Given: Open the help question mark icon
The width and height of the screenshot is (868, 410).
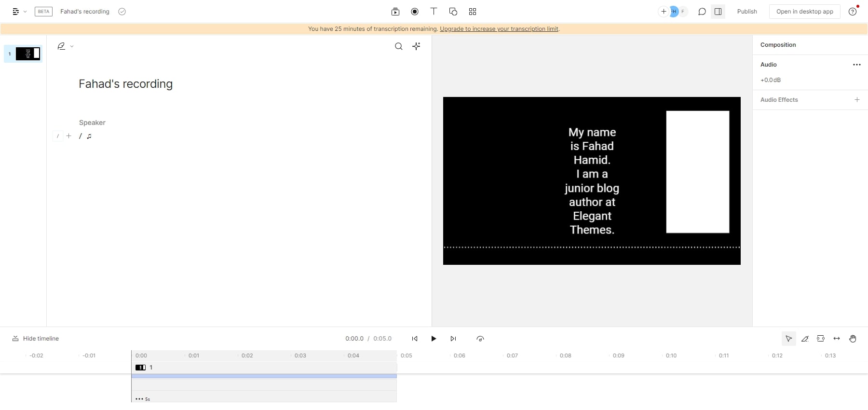Looking at the screenshot, I should pos(853,12).
